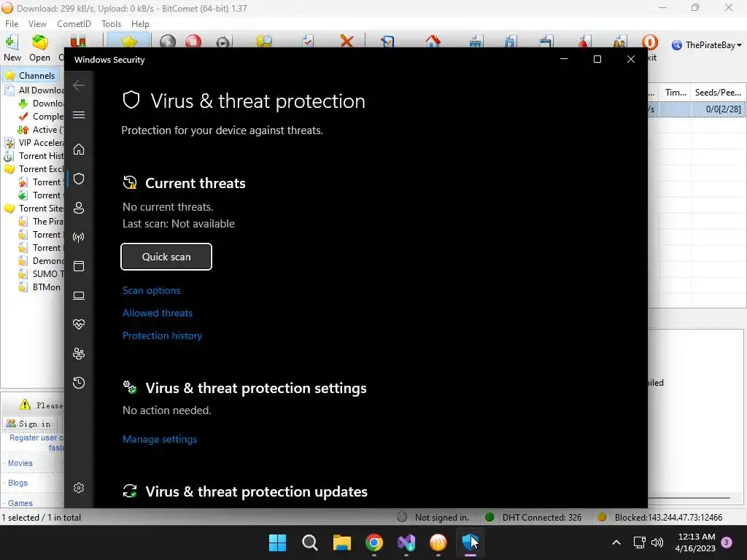Open the Games link in BitComet panel
Screen dimensions: 747x560
[x=20, y=503]
